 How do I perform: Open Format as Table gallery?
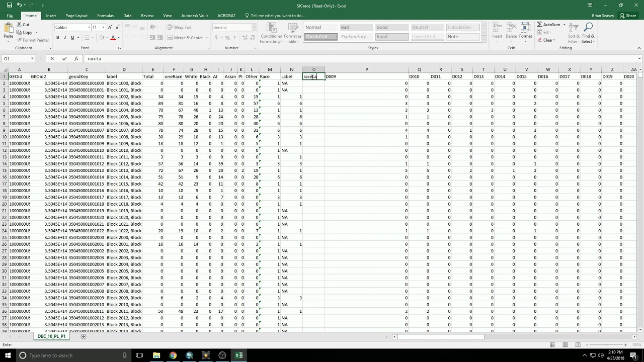coord(292,33)
